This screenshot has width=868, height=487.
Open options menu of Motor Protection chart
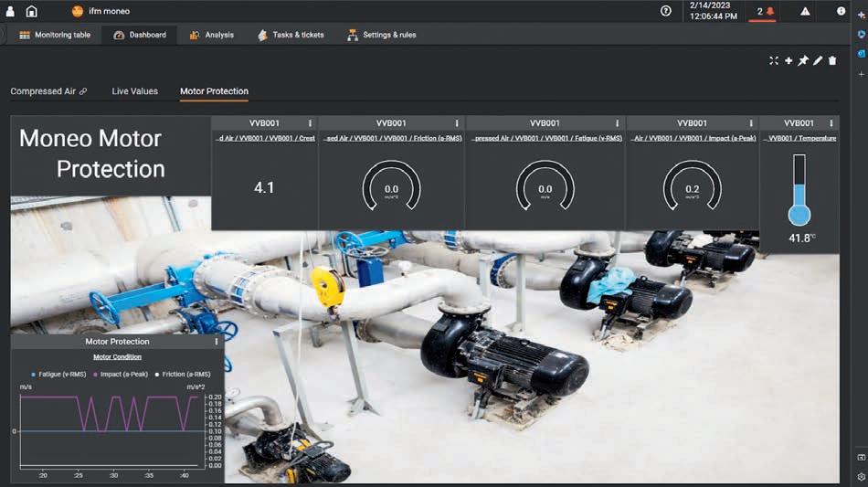217,342
